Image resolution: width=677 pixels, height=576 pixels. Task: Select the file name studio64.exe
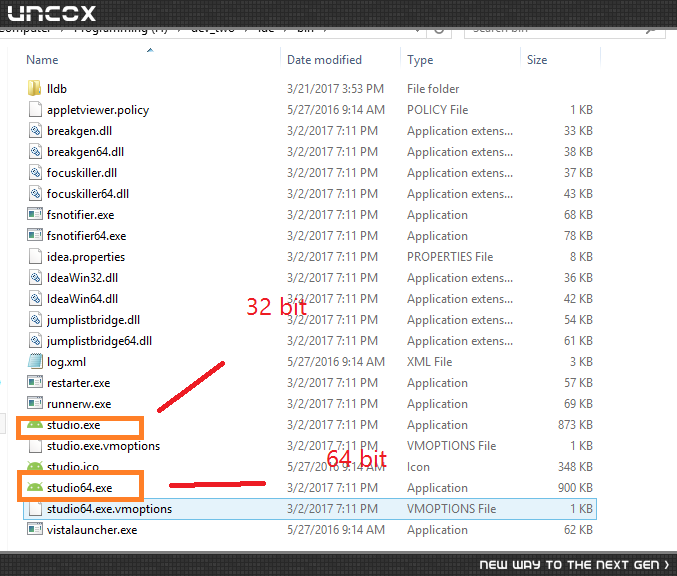(x=79, y=487)
